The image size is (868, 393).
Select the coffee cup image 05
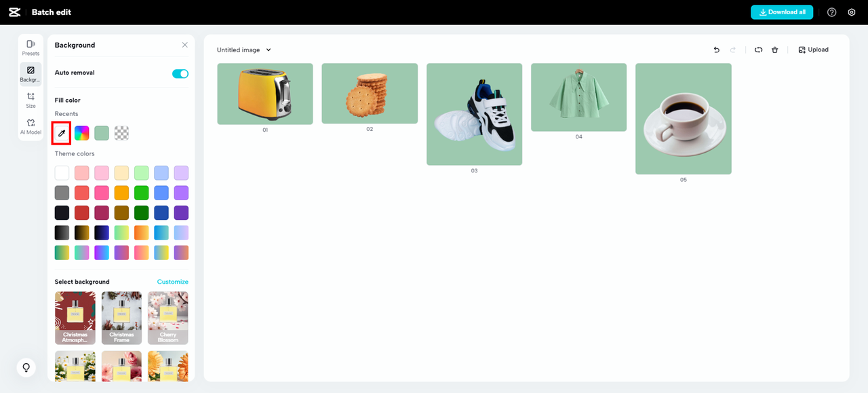pos(684,119)
